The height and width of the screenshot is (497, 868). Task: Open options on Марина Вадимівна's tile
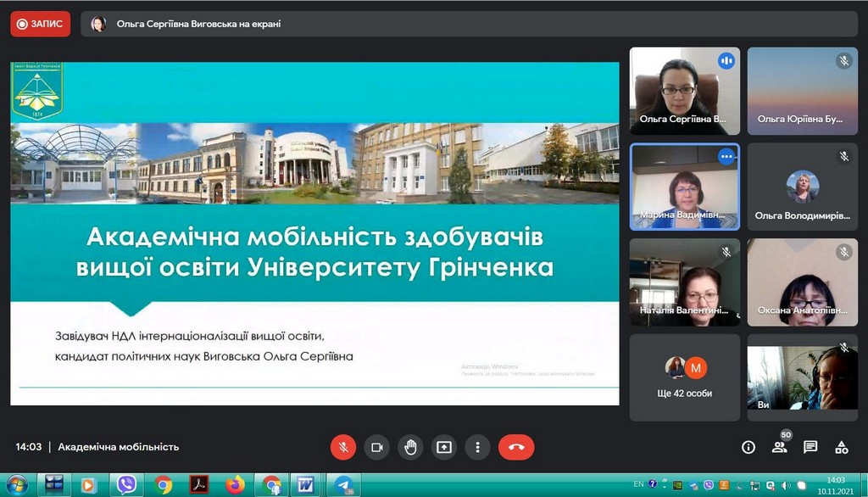(x=726, y=157)
